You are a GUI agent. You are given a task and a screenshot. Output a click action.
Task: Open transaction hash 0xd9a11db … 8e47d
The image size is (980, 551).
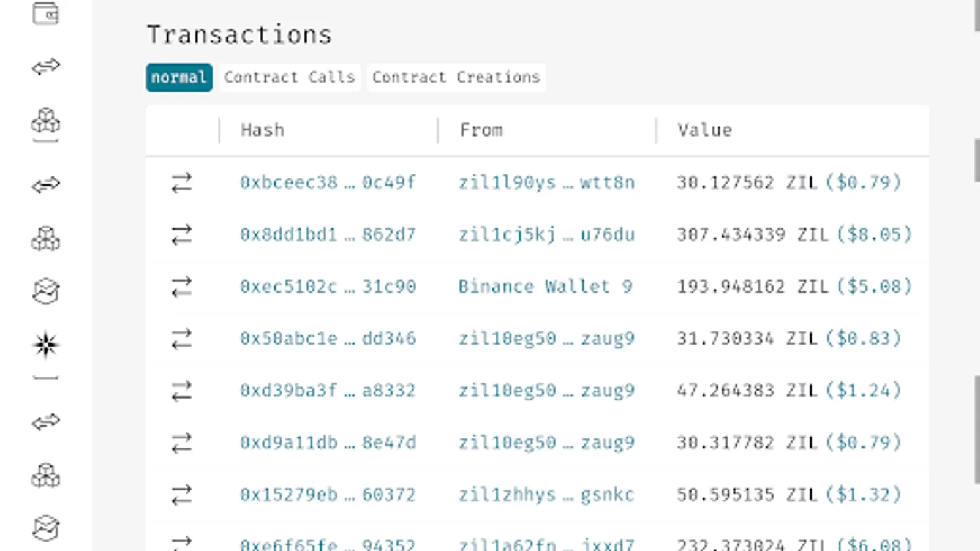coord(328,443)
